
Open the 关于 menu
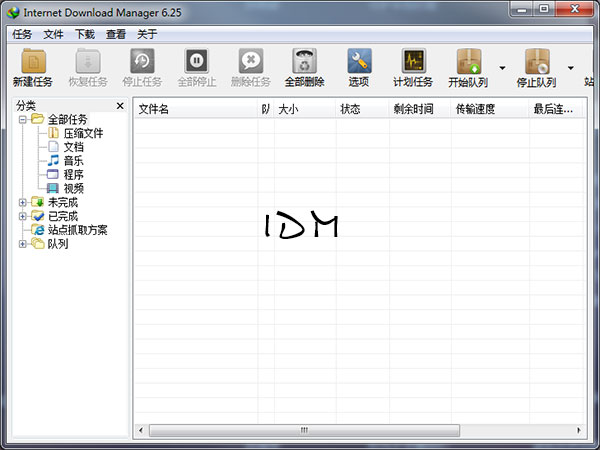[147, 34]
